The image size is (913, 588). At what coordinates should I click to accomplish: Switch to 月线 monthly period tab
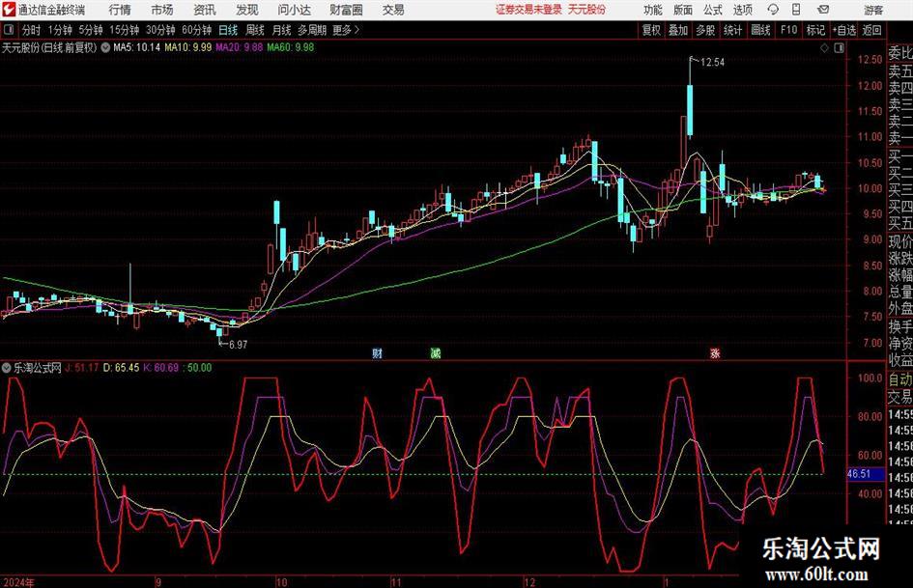coord(281,30)
